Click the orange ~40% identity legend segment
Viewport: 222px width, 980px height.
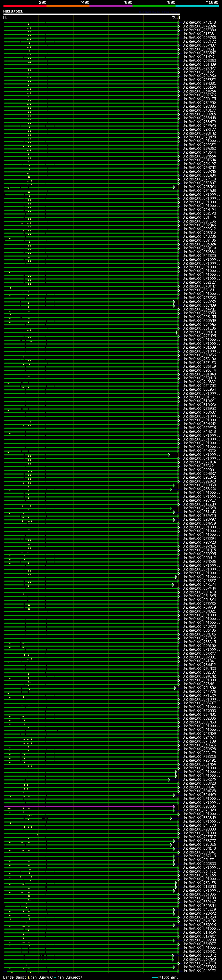click(68, 7)
